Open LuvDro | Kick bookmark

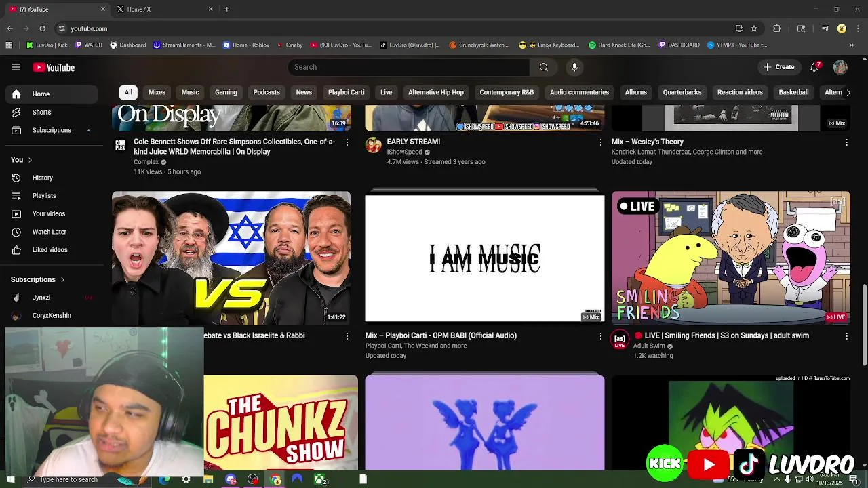[47, 45]
